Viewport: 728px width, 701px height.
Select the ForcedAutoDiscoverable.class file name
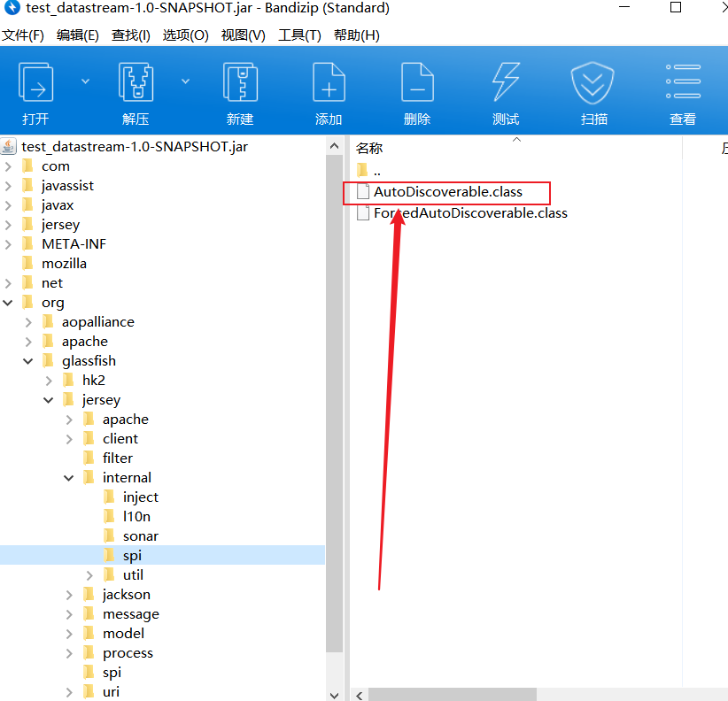click(470, 213)
